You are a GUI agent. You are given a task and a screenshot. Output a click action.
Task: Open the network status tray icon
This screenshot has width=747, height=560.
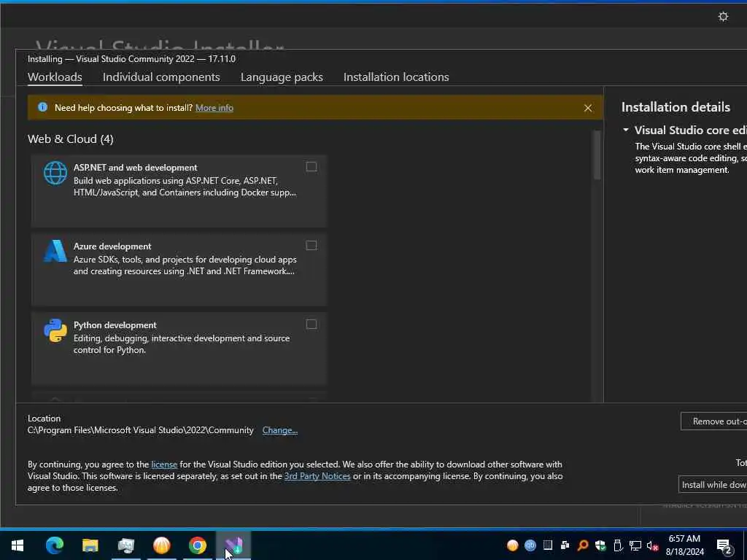635,545
